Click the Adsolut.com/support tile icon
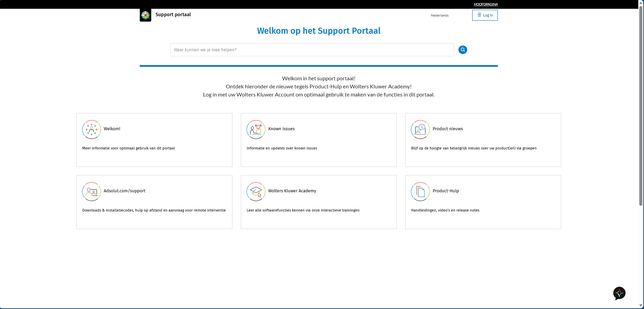Screen dimensions: 644x309 [x=92, y=192]
